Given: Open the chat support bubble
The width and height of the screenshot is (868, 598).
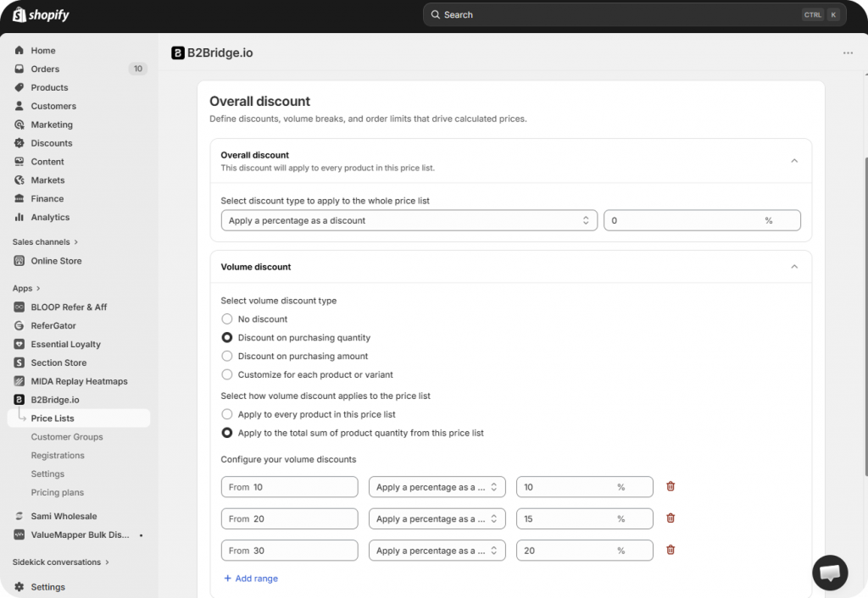Looking at the screenshot, I should point(830,573).
